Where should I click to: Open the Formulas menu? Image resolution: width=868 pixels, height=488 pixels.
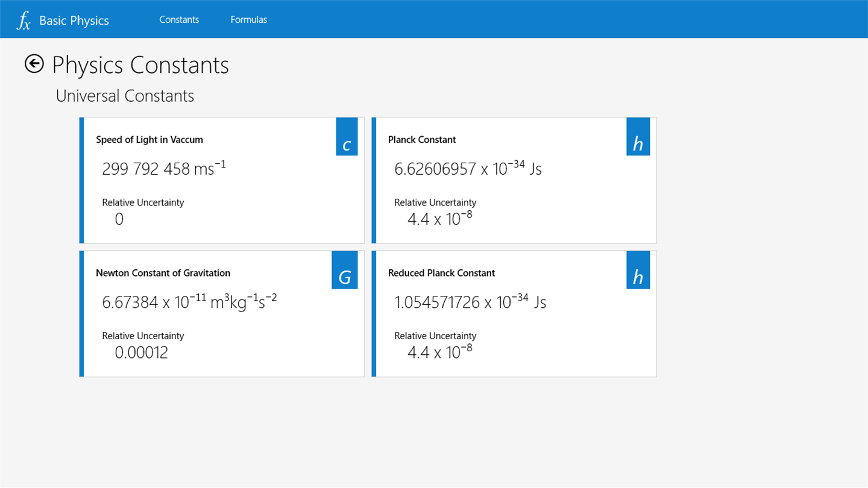[x=248, y=19]
